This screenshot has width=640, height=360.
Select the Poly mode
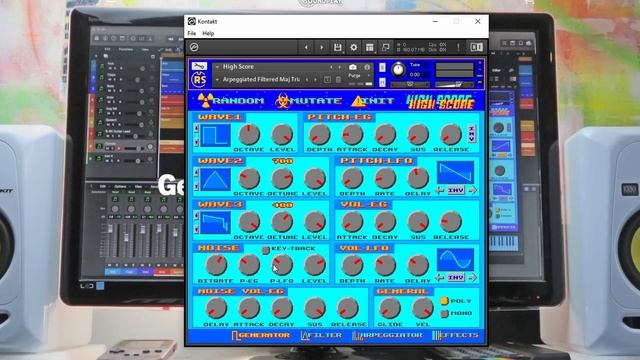444,301
